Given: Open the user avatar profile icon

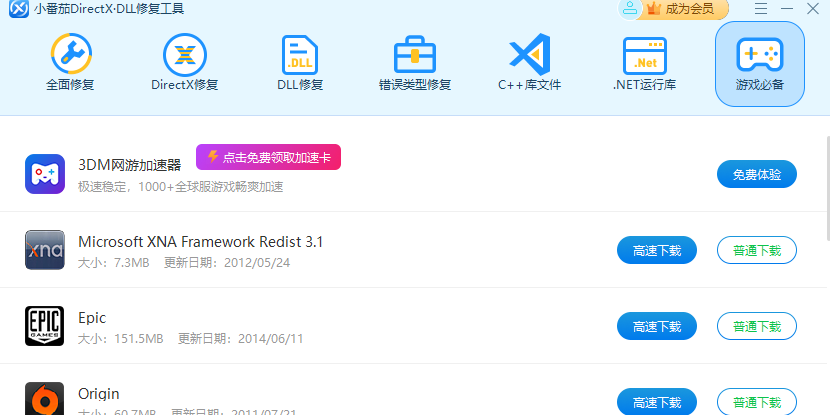Looking at the screenshot, I should (x=630, y=9).
